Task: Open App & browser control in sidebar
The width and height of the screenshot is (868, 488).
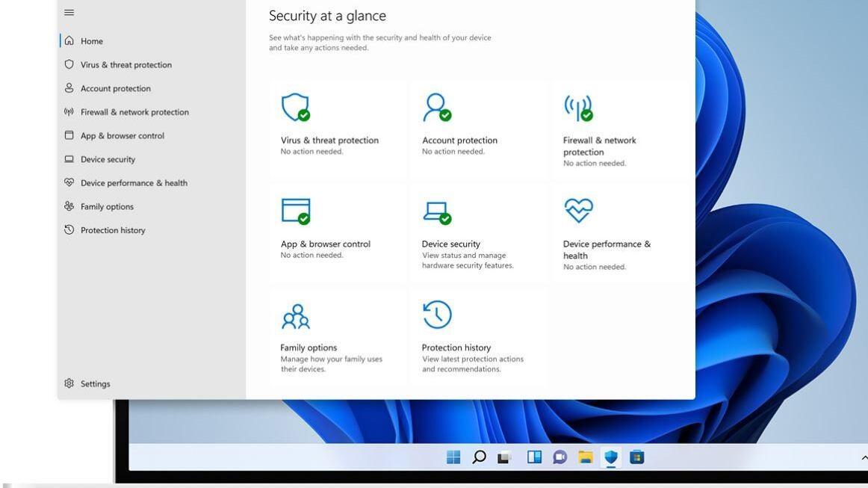Action: pos(122,136)
